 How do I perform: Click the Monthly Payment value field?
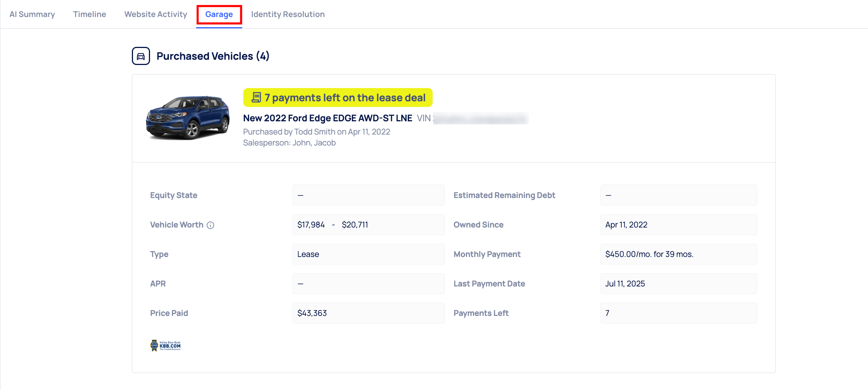tap(678, 254)
